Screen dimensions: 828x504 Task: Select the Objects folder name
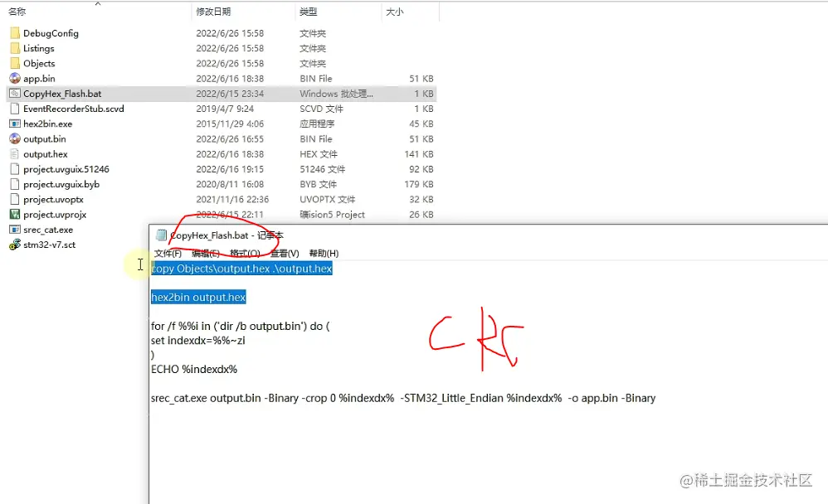(x=39, y=63)
